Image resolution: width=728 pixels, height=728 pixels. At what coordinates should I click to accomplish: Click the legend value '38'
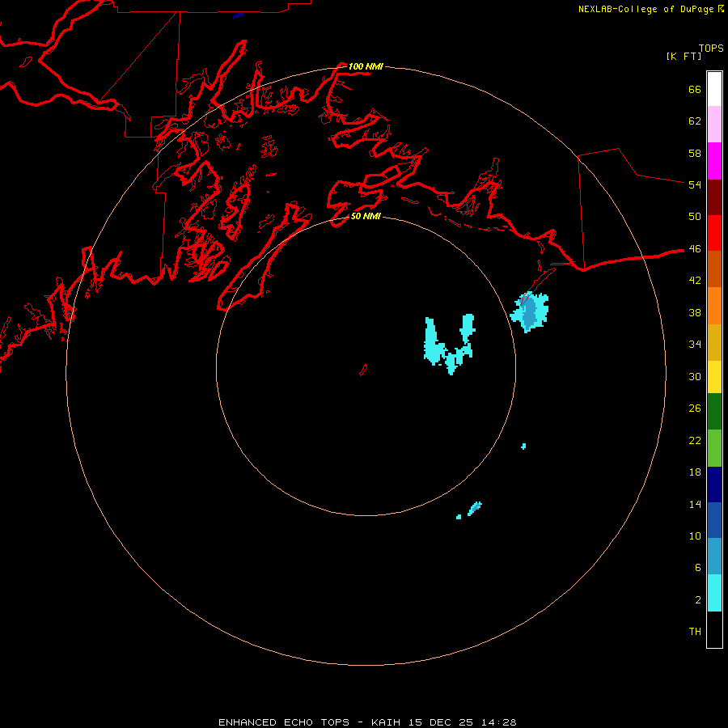coord(695,312)
